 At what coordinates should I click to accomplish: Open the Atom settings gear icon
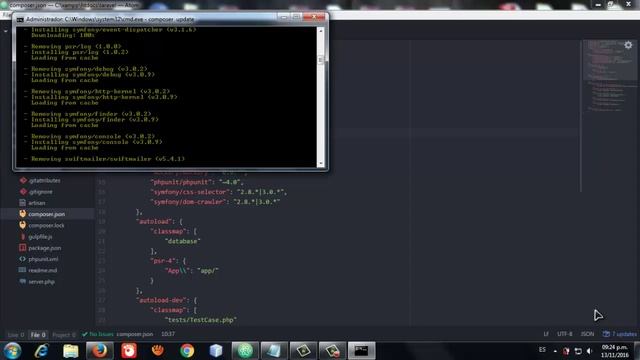click(x=628, y=45)
